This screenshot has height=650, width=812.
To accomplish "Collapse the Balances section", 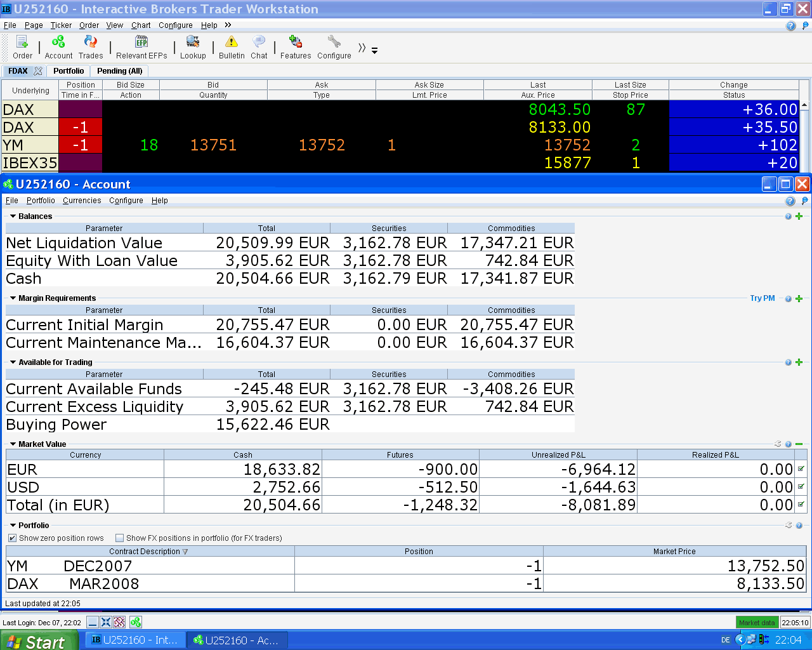I will tap(13, 216).
